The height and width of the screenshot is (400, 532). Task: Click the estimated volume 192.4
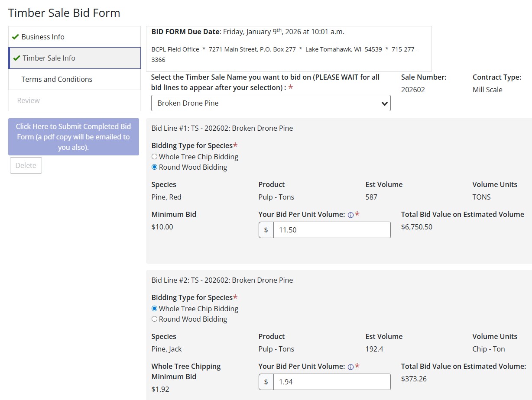[x=374, y=349]
